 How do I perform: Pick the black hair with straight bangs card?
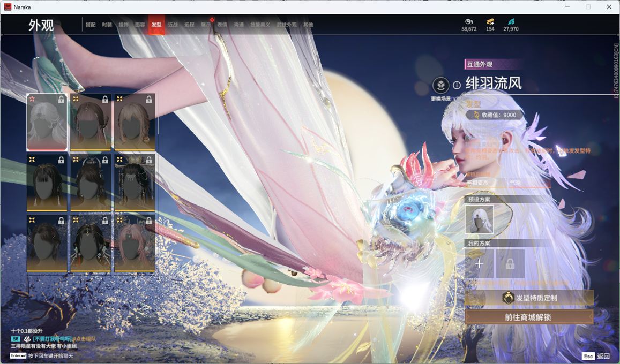tap(47, 183)
